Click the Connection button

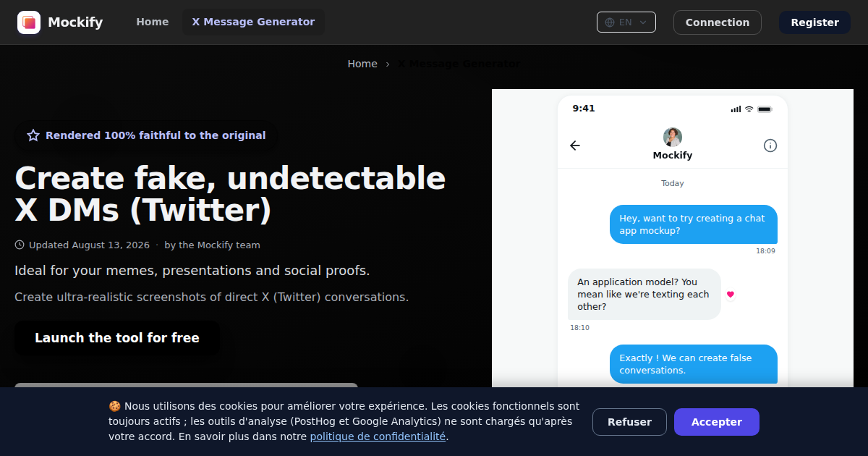point(718,22)
